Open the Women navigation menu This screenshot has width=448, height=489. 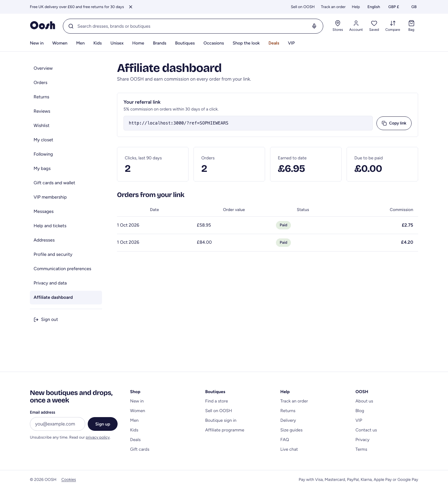[60, 43]
